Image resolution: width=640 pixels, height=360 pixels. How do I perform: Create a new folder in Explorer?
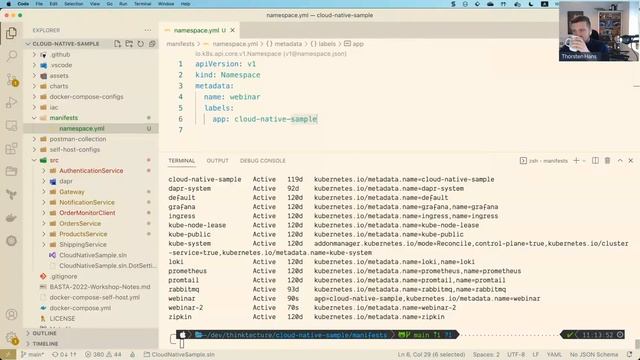(129, 44)
